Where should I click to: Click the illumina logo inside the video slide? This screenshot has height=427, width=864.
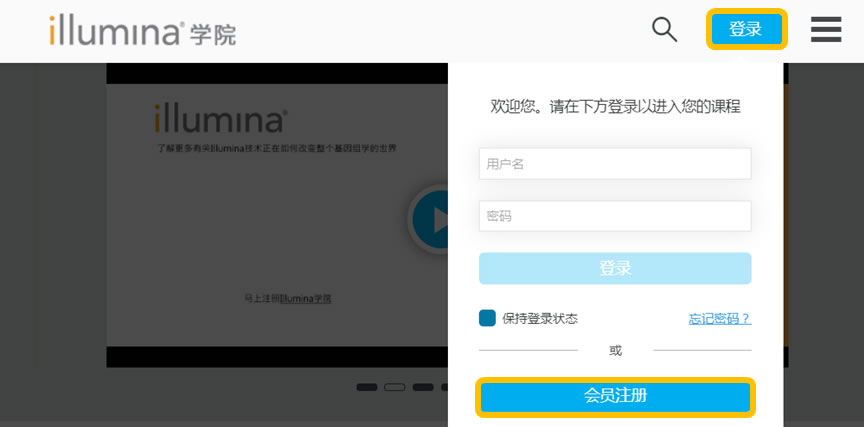point(220,119)
